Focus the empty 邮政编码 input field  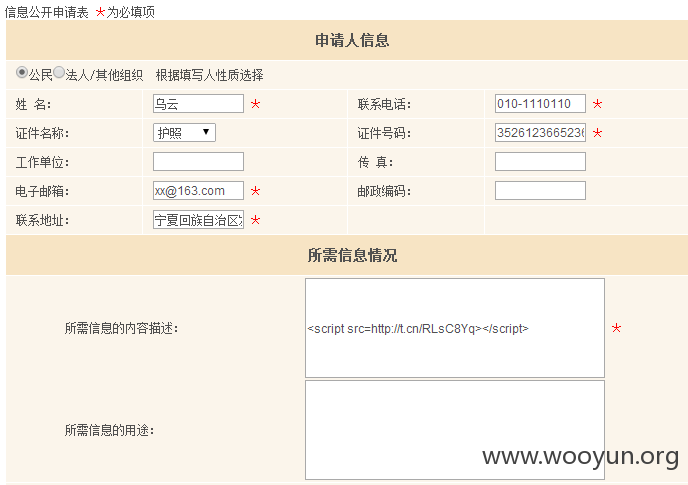pos(540,190)
